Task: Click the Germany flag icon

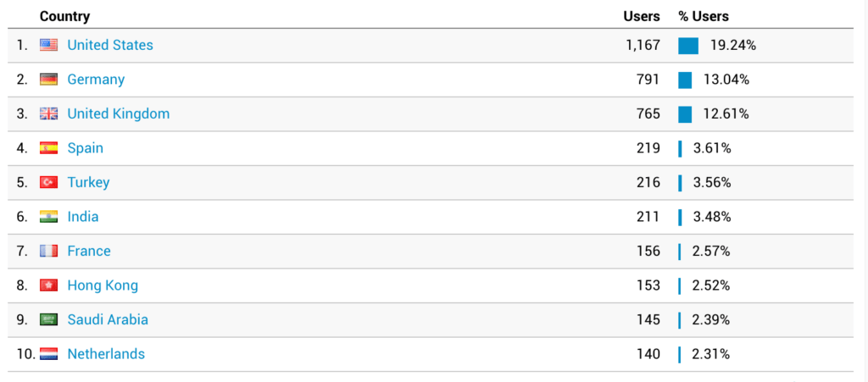Action: coord(48,80)
